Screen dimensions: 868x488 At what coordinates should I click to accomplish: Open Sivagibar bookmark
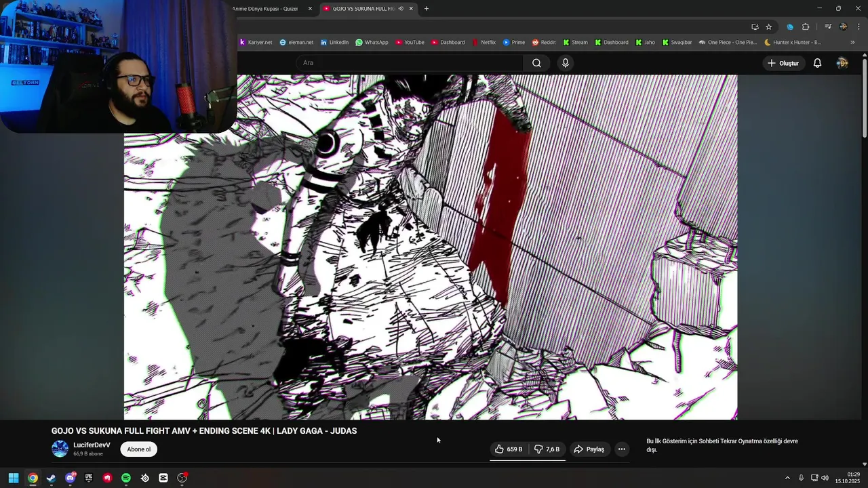[x=677, y=42]
